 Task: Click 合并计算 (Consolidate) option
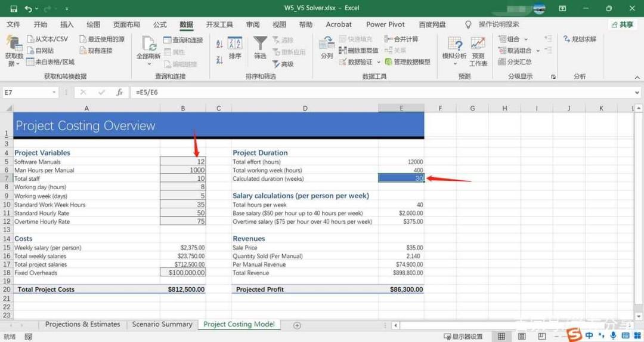401,39
